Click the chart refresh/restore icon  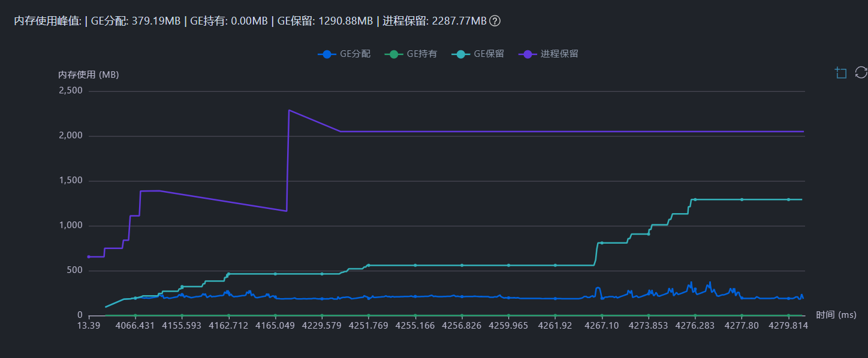coord(861,72)
